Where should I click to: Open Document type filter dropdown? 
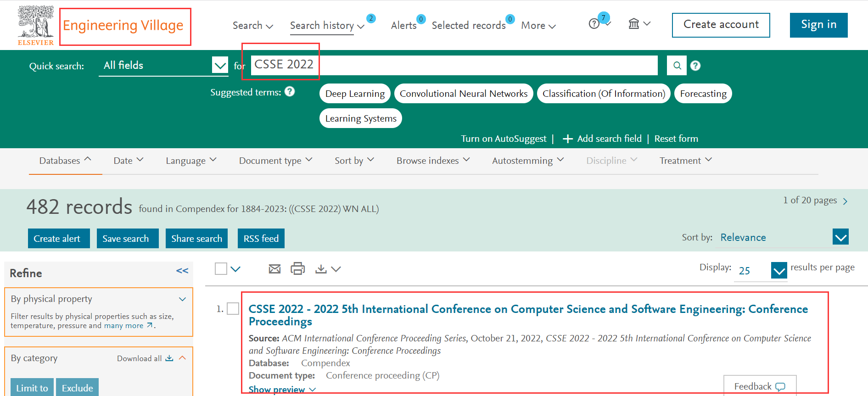coord(275,161)
